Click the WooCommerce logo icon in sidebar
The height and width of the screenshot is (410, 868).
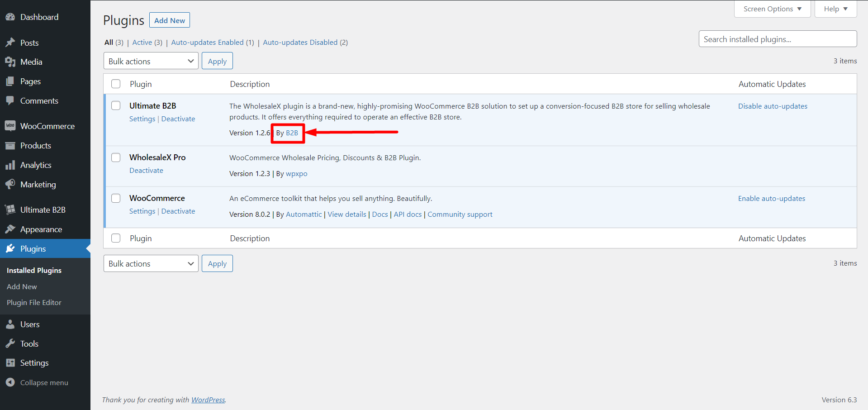[x=10, y=126]
